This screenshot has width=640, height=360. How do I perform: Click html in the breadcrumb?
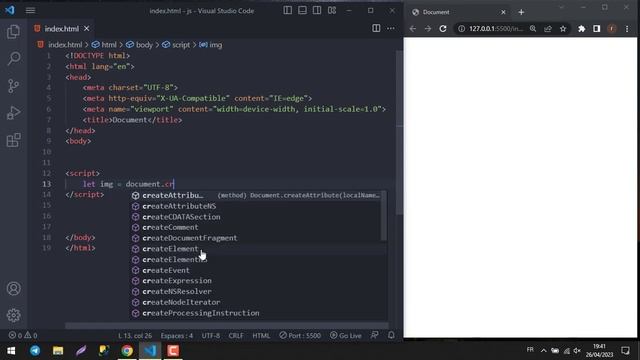click(x=109, y=45)
